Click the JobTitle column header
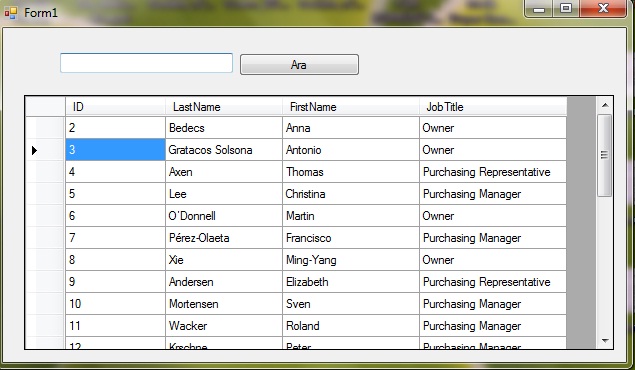 pyautogui.click(x=493, y=107)
